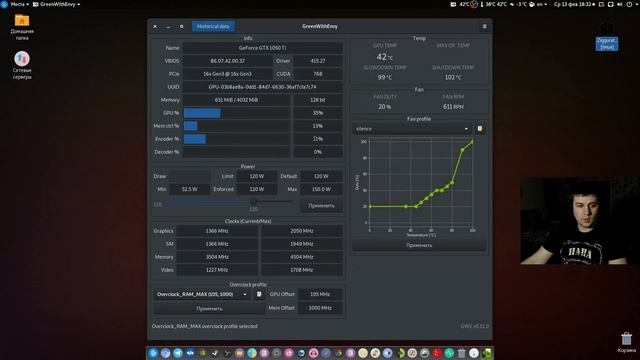Viewport: 640px width, 360px height.
Task: Click the power icon in top bar
Action: pyautogui.click(x=629, y=4)
